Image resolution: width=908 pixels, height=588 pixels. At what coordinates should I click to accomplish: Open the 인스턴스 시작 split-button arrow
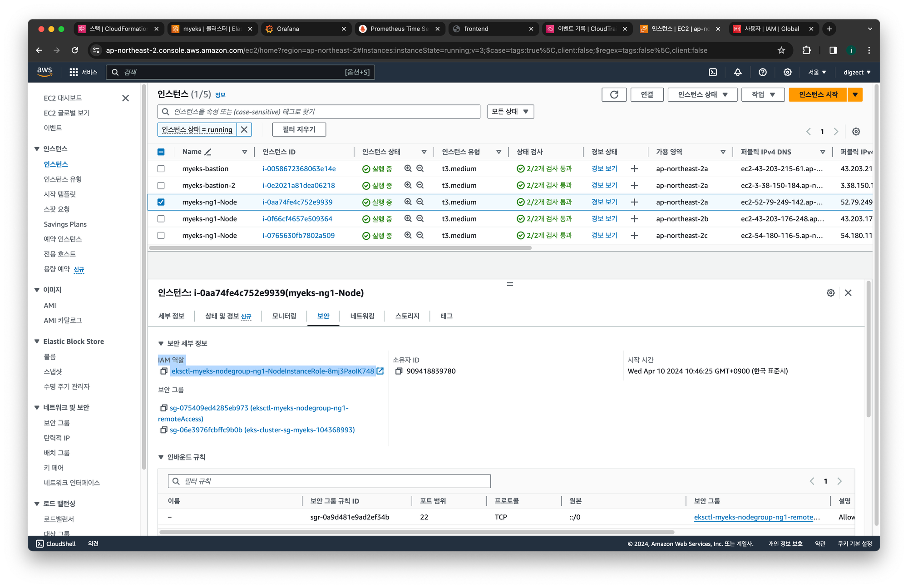[x=855, y=94]
